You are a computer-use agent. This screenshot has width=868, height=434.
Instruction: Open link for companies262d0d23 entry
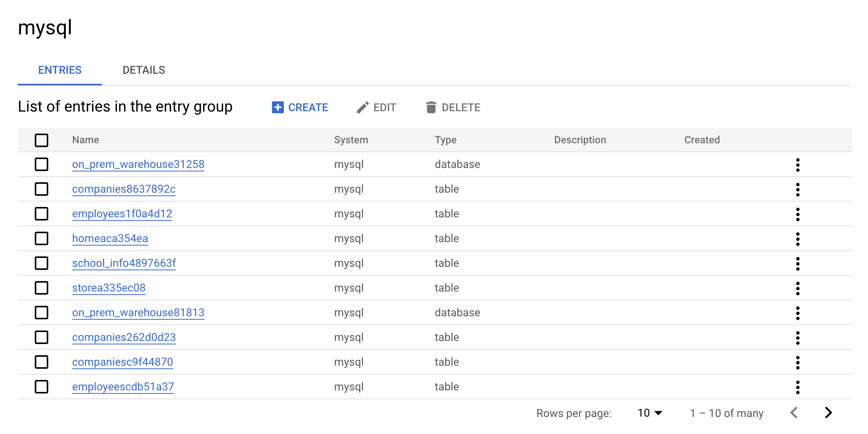124,338
